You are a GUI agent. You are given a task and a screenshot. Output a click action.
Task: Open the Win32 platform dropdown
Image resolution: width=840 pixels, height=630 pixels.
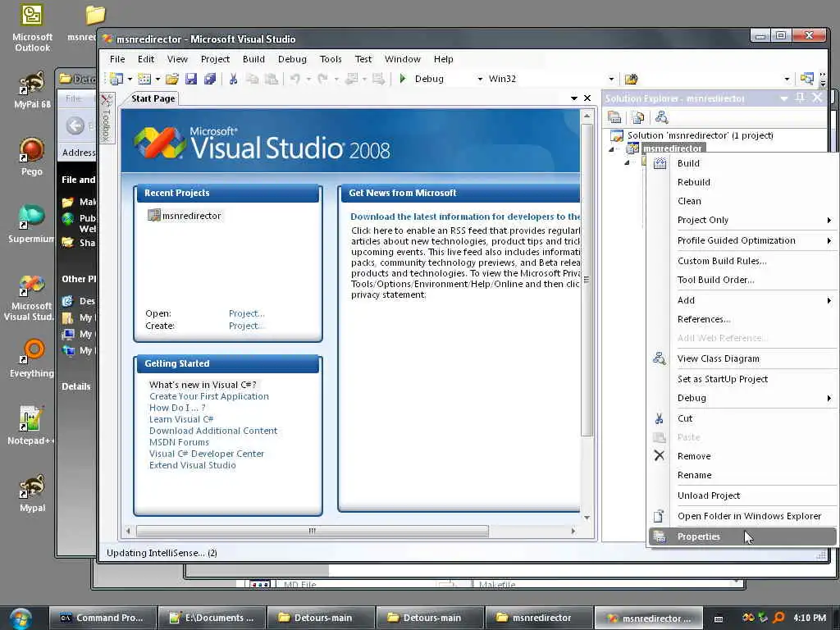point(611,79)
